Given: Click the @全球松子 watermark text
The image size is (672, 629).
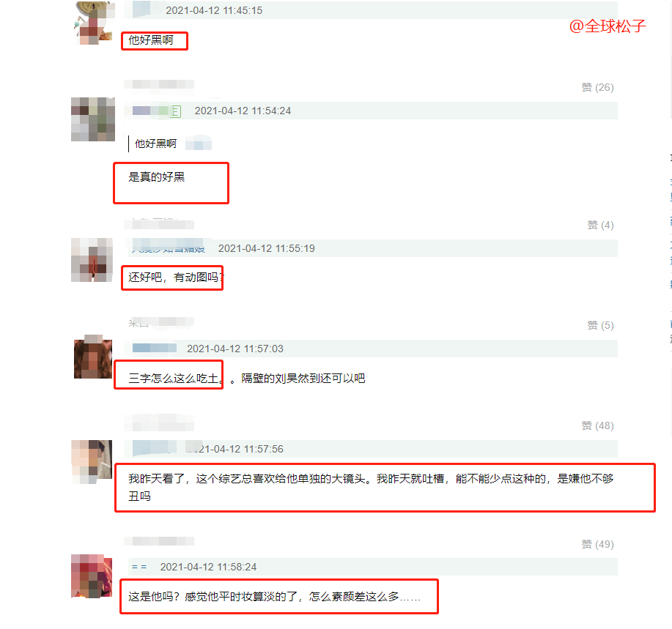Looking at the screenshot, I should click(608, 26).
